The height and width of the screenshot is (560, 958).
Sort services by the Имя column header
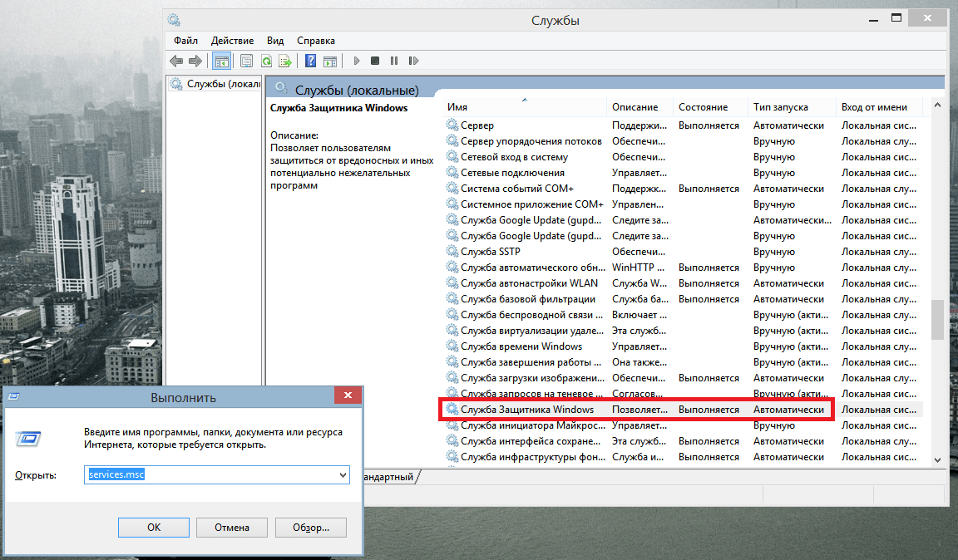tap(457, 107)
